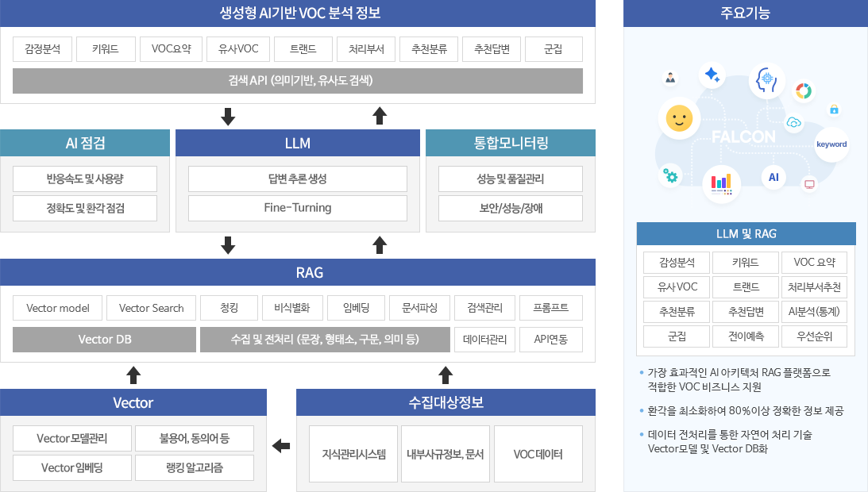Screen dimensions: 868x492
Task: Click the gray Vector DB bar
Action: click(x=105, y=340)
